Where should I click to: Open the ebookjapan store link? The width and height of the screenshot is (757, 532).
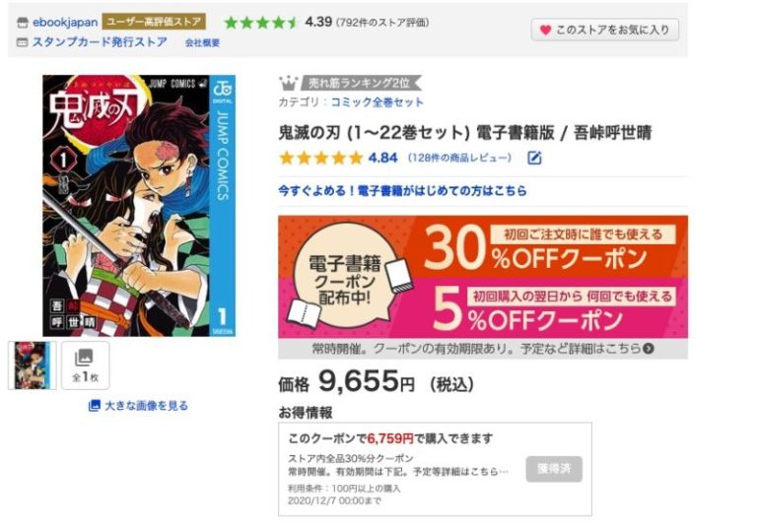pyautogui.click(x=65, y=23)
